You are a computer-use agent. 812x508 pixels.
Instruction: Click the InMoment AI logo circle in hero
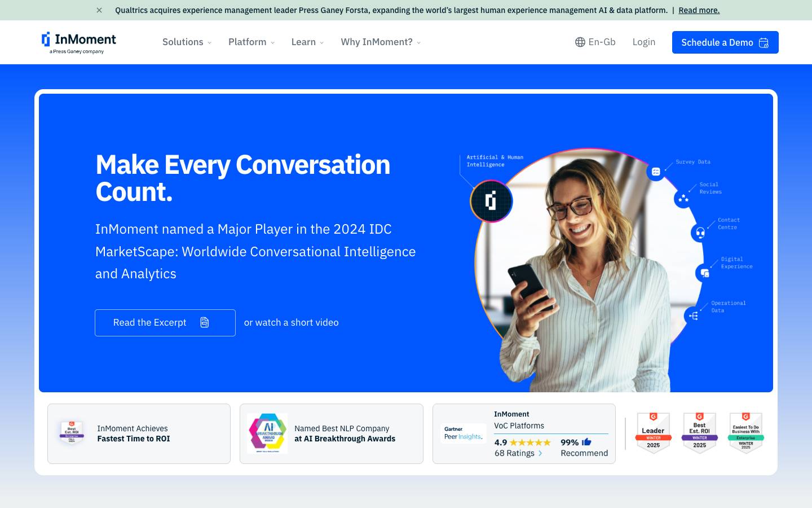tap(491, 201)
